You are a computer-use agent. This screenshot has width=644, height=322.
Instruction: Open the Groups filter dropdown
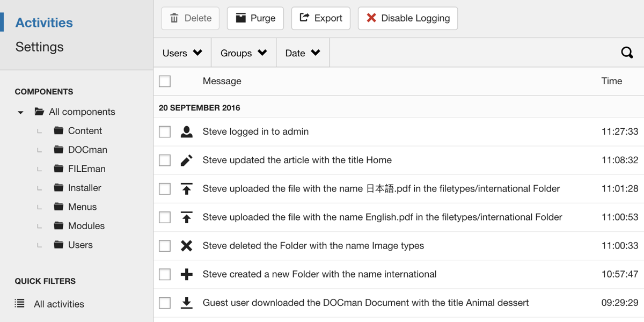[244, 53]
